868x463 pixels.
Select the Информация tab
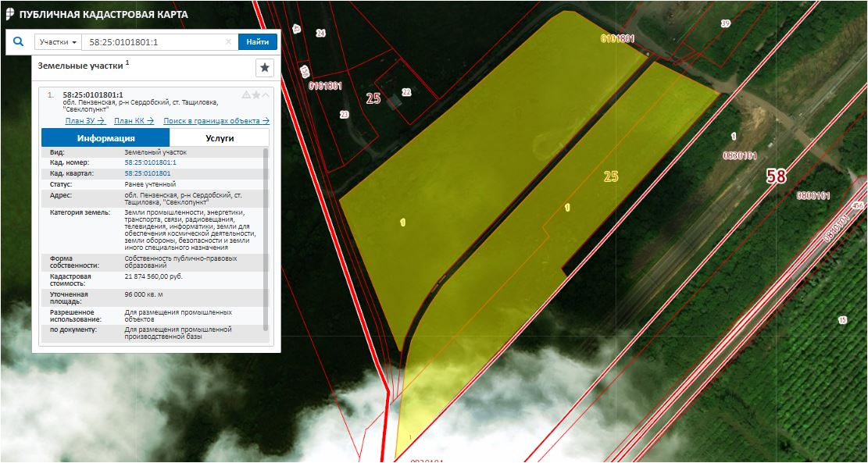click(x=105, y=137)
